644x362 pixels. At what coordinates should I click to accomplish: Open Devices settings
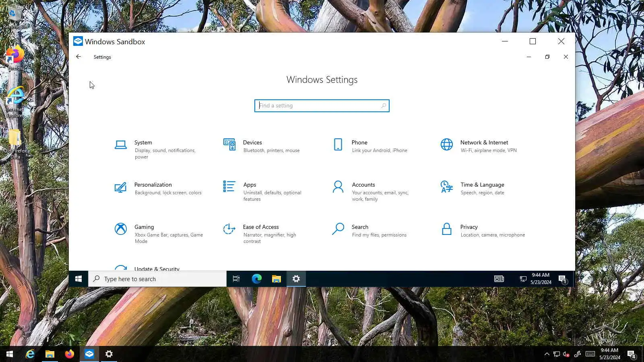click(264, 146)
